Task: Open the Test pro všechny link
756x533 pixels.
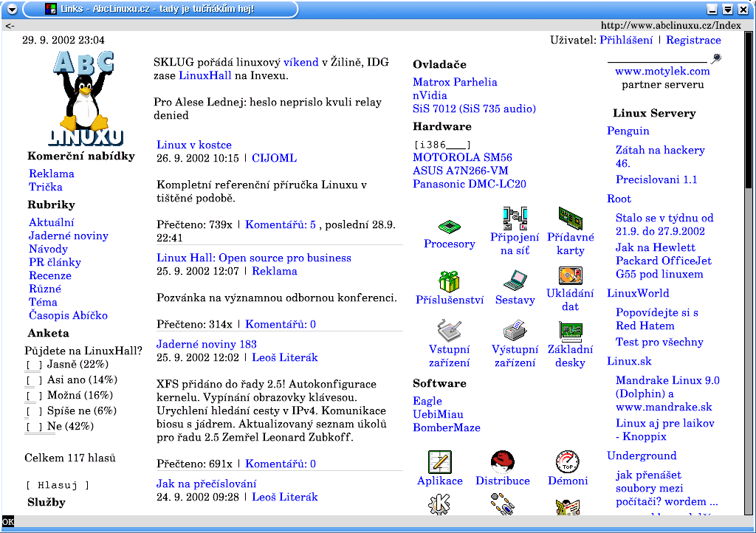Action: pyautogui.click(x=659, y=342)
